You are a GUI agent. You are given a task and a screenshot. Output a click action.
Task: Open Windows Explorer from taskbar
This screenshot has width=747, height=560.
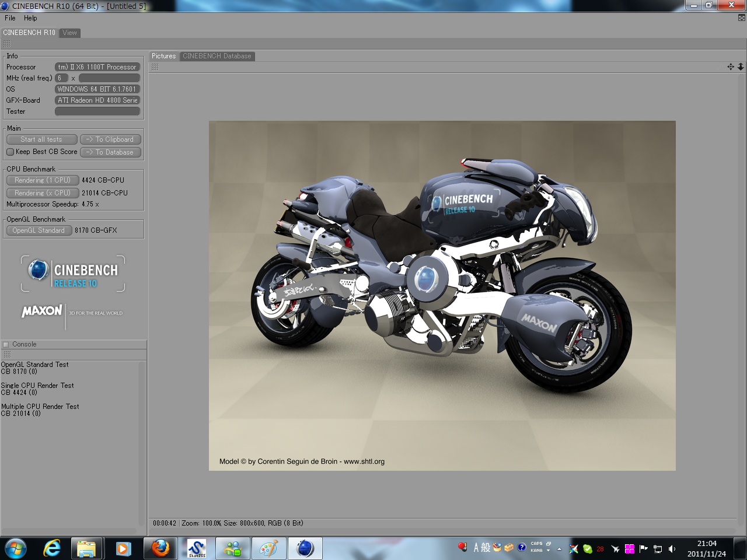[x=87, y=548]
